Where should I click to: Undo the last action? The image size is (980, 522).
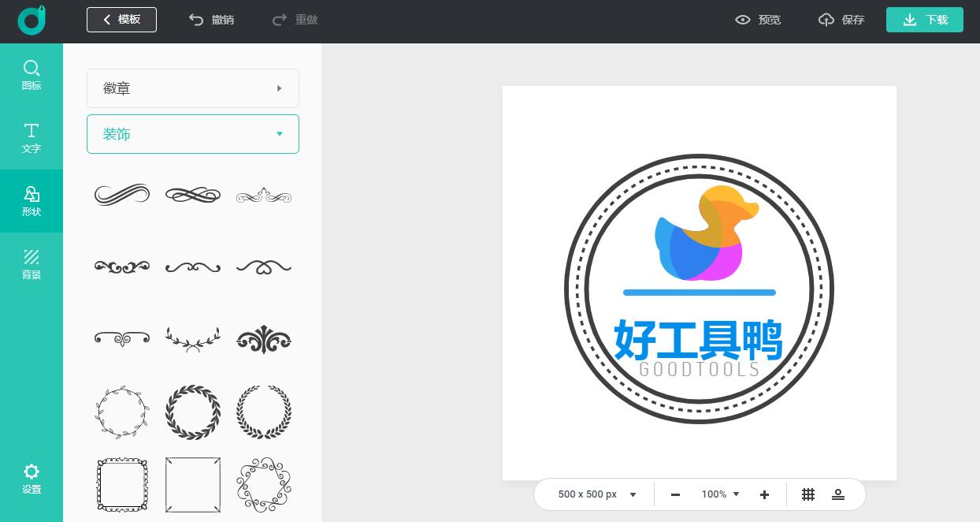tap(211, 20)
